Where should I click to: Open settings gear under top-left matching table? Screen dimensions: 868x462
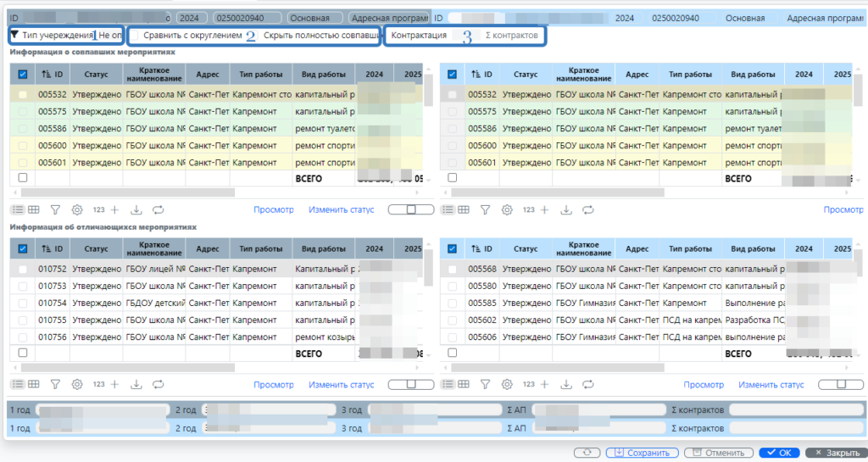77,209
